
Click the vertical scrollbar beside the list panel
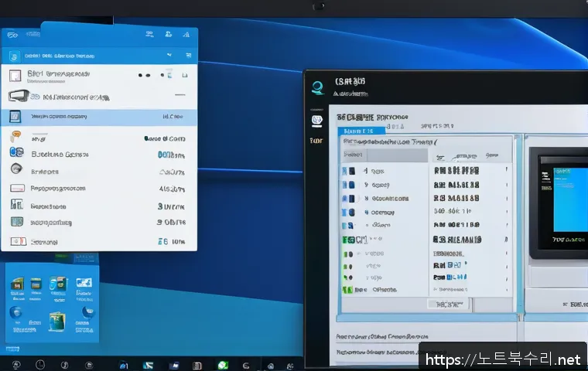pyautogui.click(x=518, y=223)
